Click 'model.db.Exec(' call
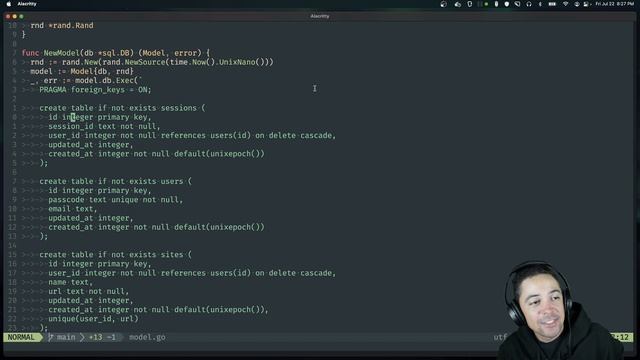 click(107, 80)
